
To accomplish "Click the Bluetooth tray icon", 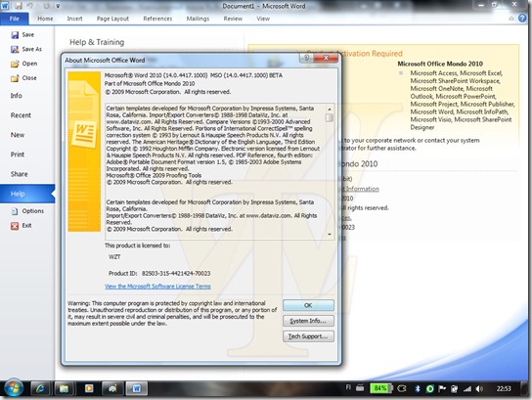I will [418, 389].
